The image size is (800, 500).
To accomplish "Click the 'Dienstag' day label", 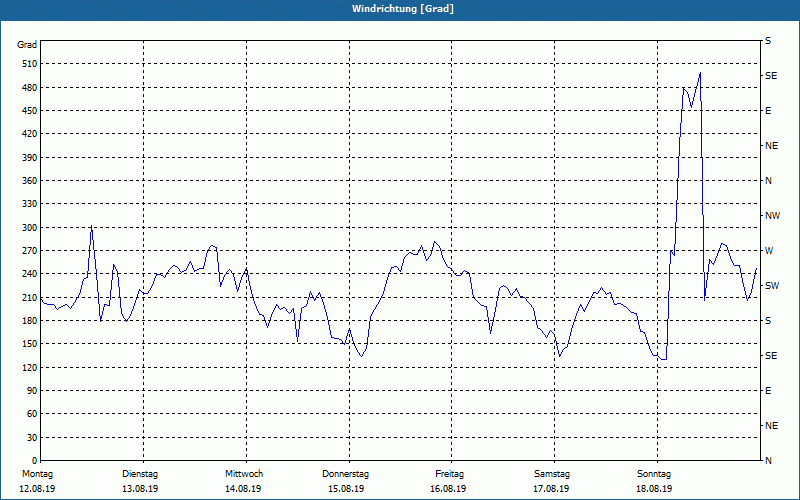I will click(x=140, y=474).
